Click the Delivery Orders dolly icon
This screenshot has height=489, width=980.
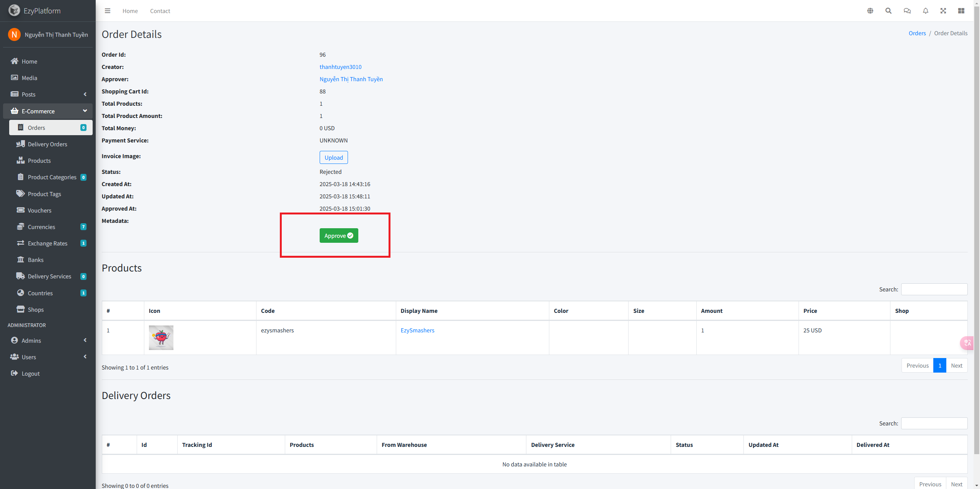click(21, 144)
